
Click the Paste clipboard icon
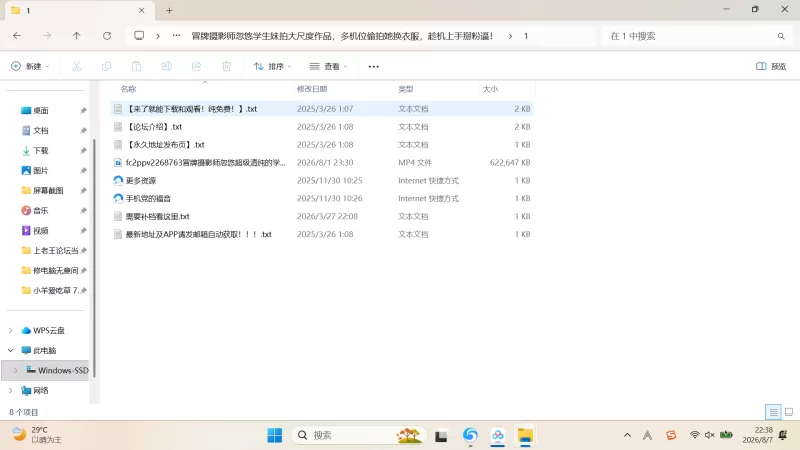click(136, 66)
